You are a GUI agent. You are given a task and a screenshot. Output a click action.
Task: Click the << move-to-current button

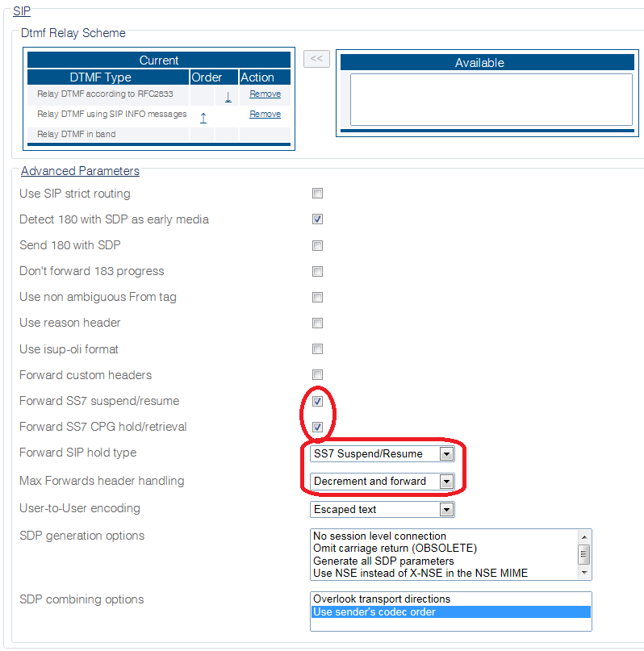coord(316,59)
